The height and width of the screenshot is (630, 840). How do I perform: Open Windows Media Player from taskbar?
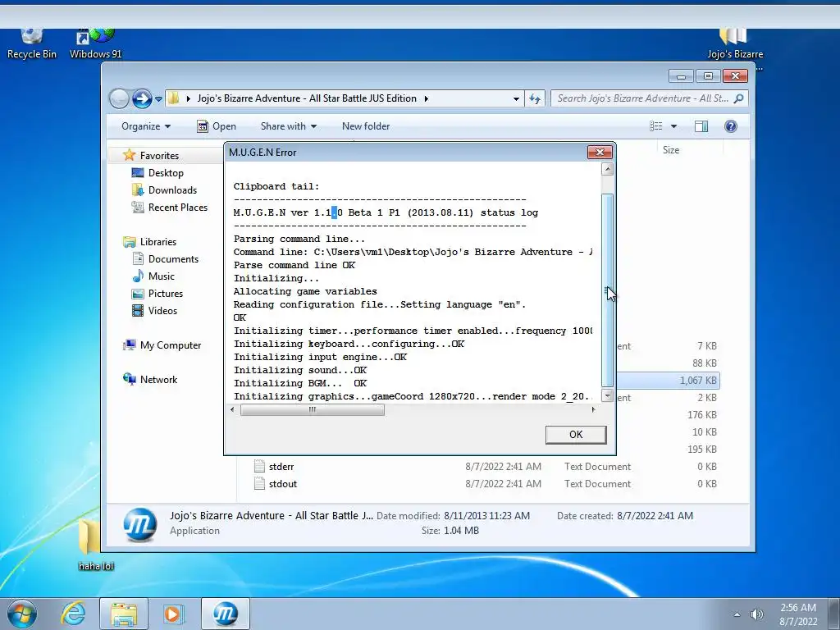pyautogui.click(x=172, y=614)
